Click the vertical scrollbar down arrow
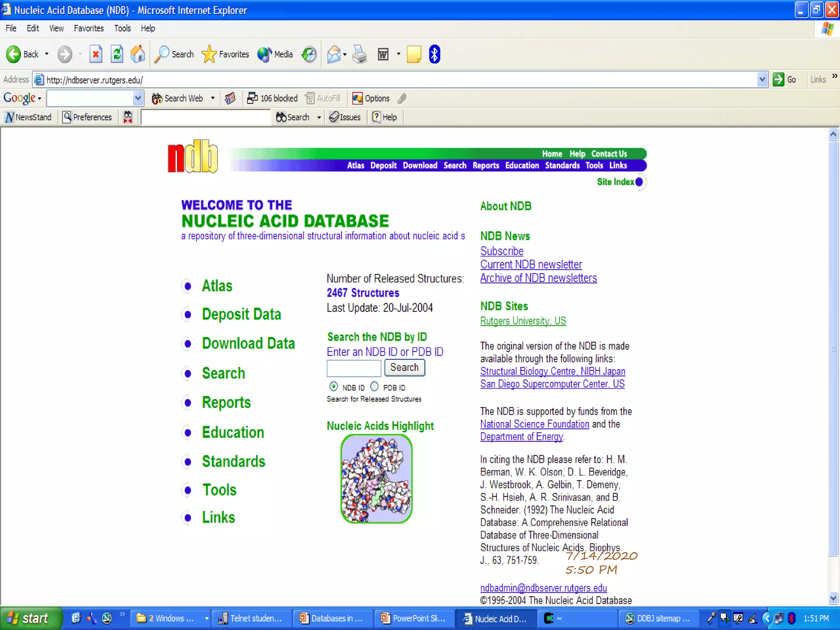This screenshot has height=630, width=840. pos(833,598)
